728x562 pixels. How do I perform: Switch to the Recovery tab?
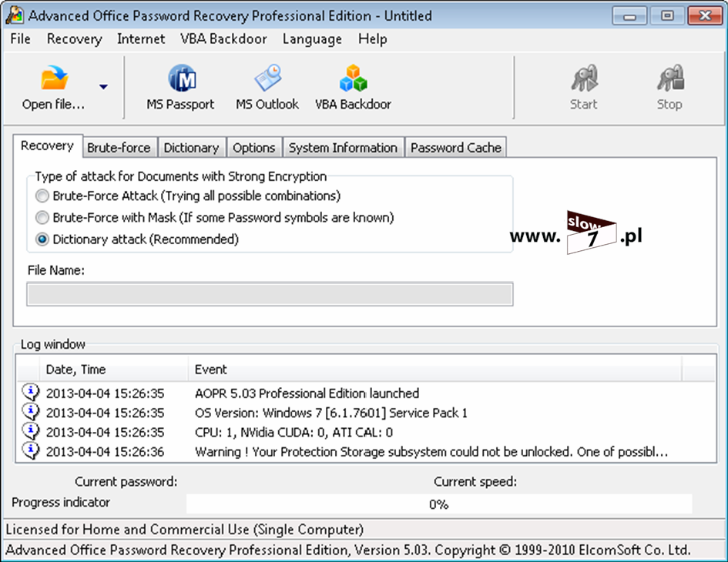pyautogui.click(x=47, y=146)
